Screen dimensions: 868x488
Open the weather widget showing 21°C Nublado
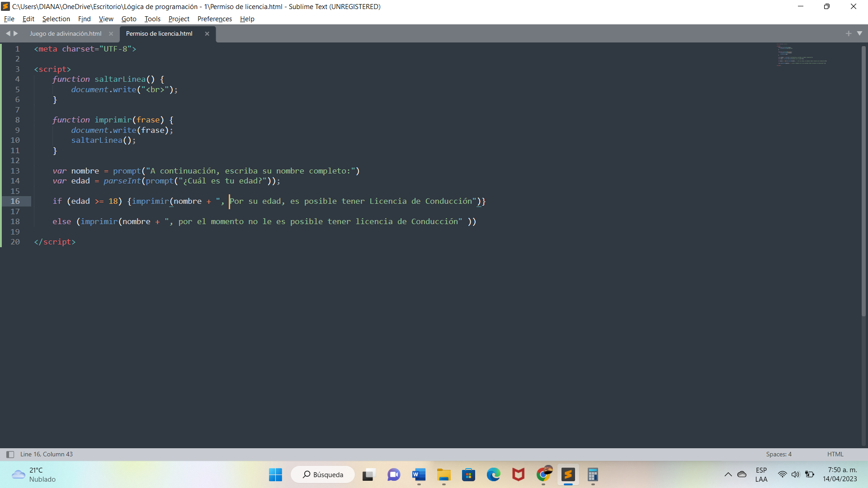34,475
